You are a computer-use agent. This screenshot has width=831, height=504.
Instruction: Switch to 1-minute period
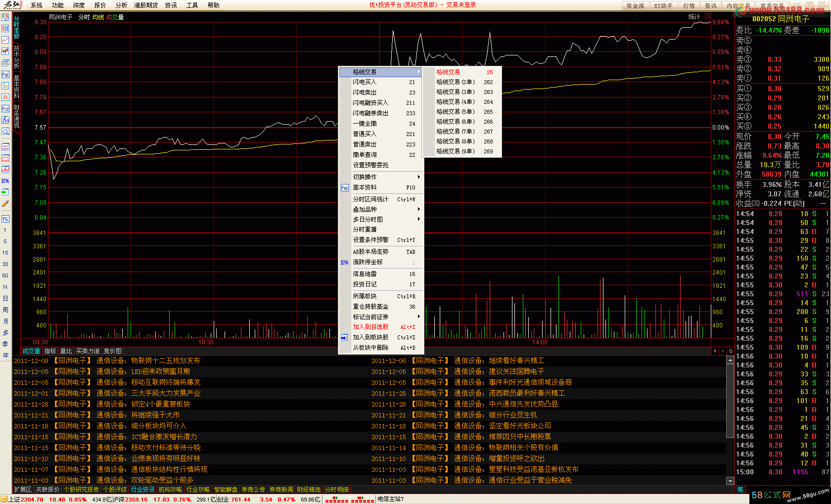[x=5, y=230]
